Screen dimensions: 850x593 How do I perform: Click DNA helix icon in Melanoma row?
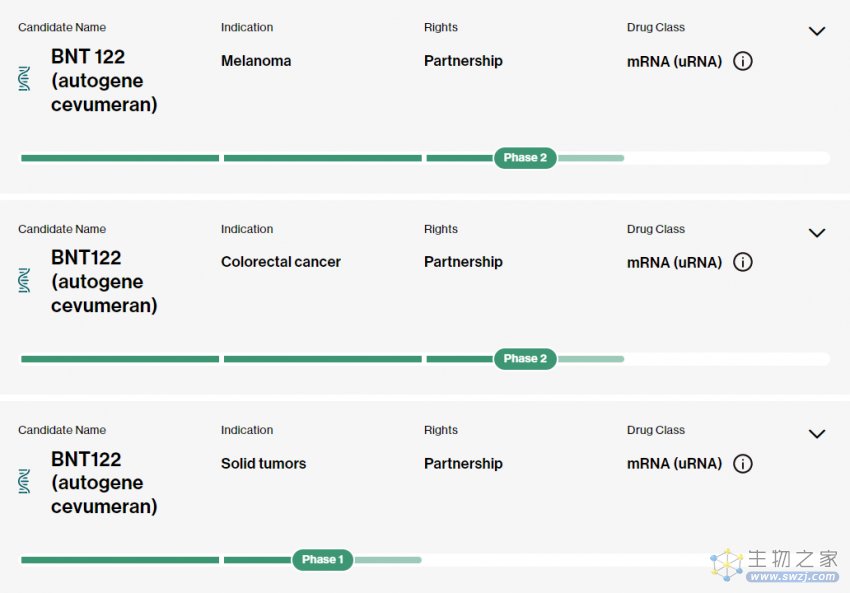click(24, 79)
